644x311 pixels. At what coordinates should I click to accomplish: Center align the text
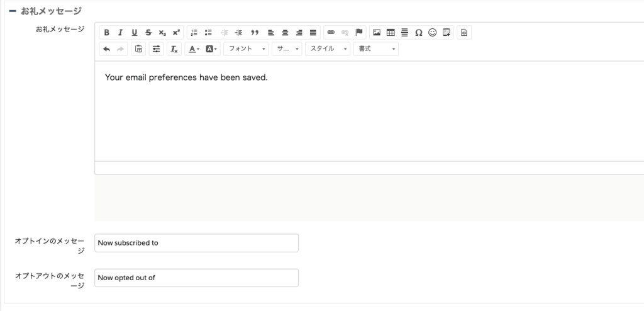pyautogui.click(x=285, y=33)
